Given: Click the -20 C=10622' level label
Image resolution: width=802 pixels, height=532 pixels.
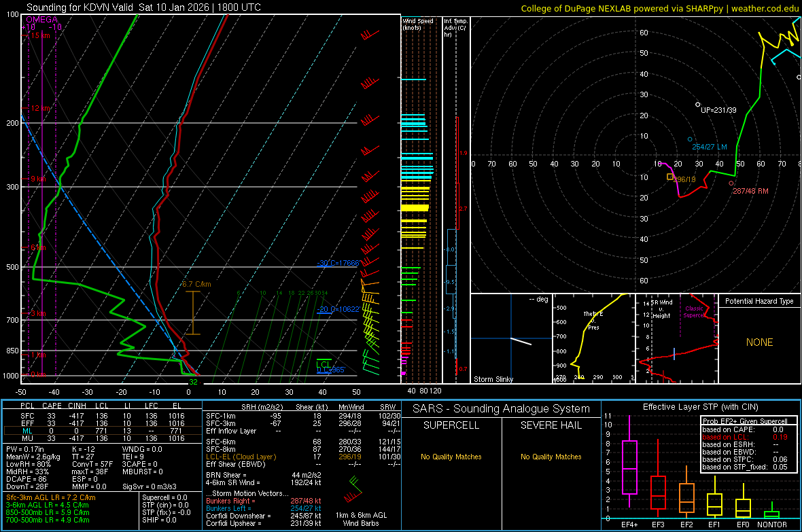Looking at the screenshot, I should tap(338, 309).
